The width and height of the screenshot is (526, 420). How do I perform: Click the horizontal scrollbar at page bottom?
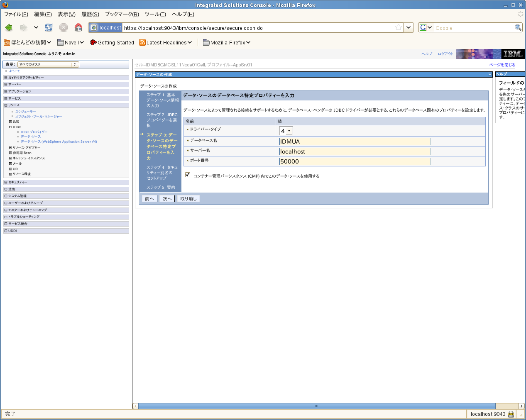[316, 406]
